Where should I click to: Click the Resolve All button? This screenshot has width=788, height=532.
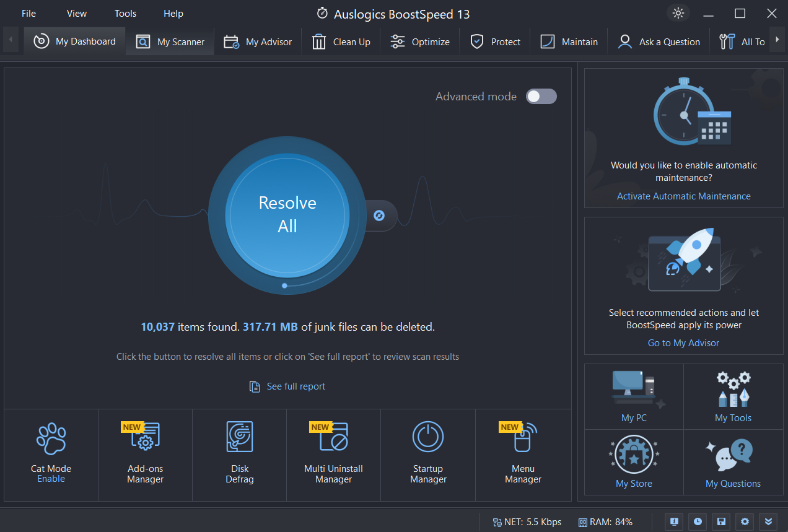pyautogui.click(x=287, y=215)
